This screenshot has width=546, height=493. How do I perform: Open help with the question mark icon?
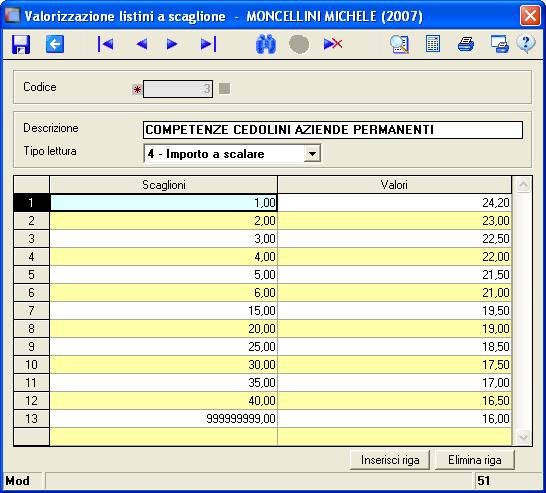pyautogui.click(x=526, y=44)
